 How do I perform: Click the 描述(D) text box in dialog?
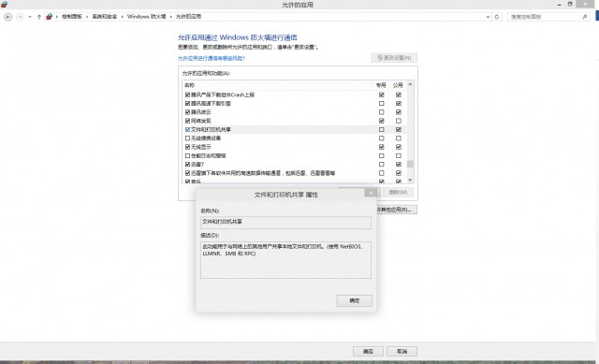click(x=285, y=260)
